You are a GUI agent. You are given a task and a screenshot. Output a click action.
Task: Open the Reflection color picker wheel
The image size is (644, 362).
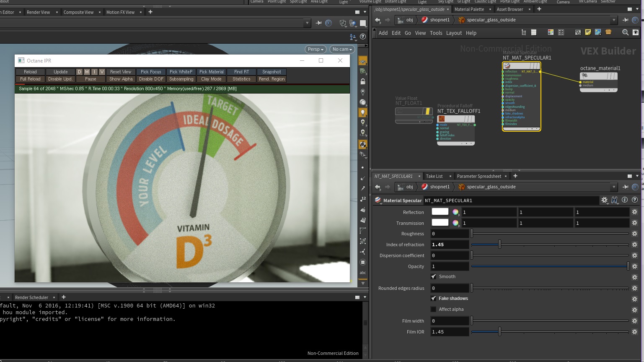[x=455, y=212]
